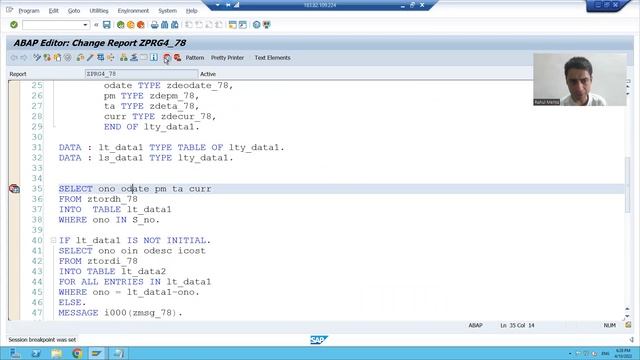This screenshot has height=360, width=640.
Task: Open the Program menu
Action: 29,11
